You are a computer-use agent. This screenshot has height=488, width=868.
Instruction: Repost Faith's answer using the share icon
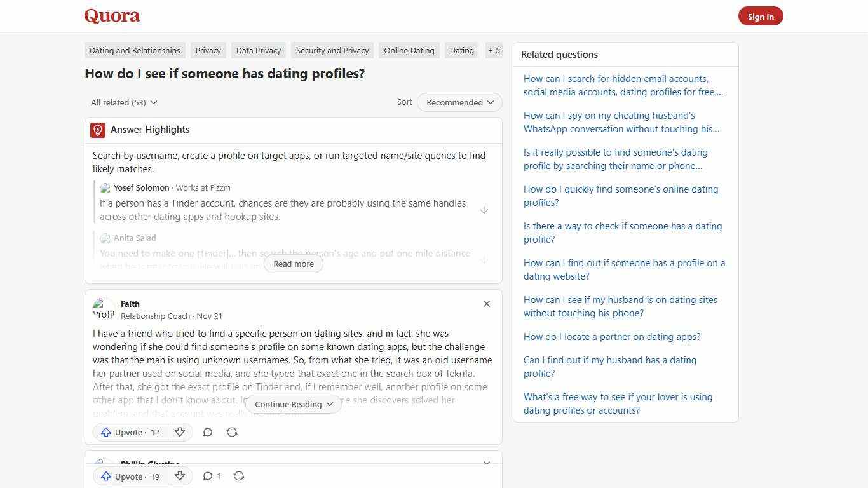(x=232, y=432)
